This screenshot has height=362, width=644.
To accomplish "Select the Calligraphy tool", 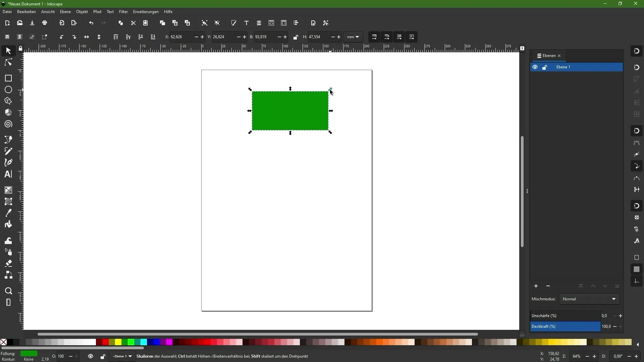I will point(8,163).
